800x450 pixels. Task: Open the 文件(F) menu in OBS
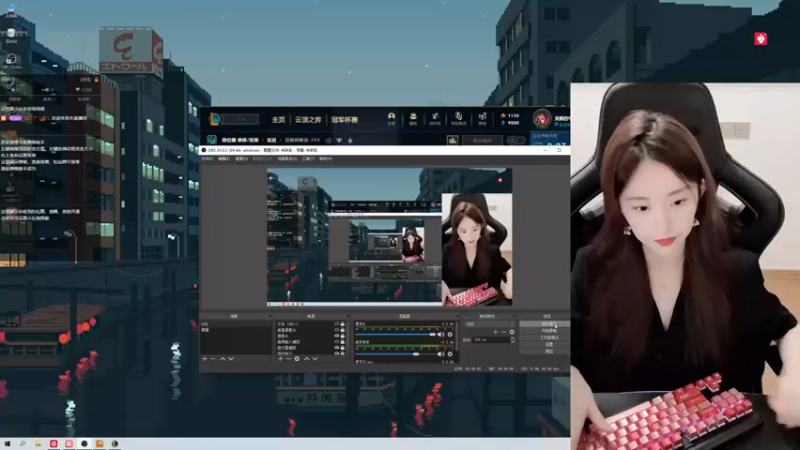[207, 159]
